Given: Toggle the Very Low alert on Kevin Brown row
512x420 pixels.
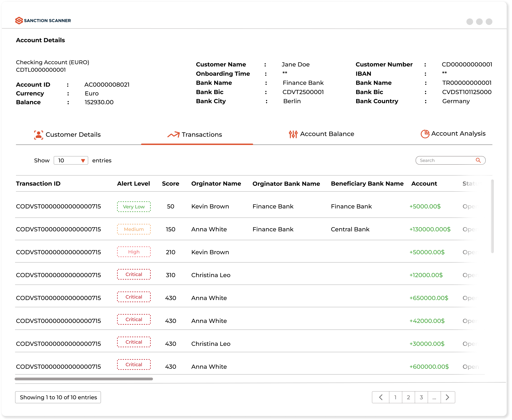Looking at the screenshot, I should point(133,206).
